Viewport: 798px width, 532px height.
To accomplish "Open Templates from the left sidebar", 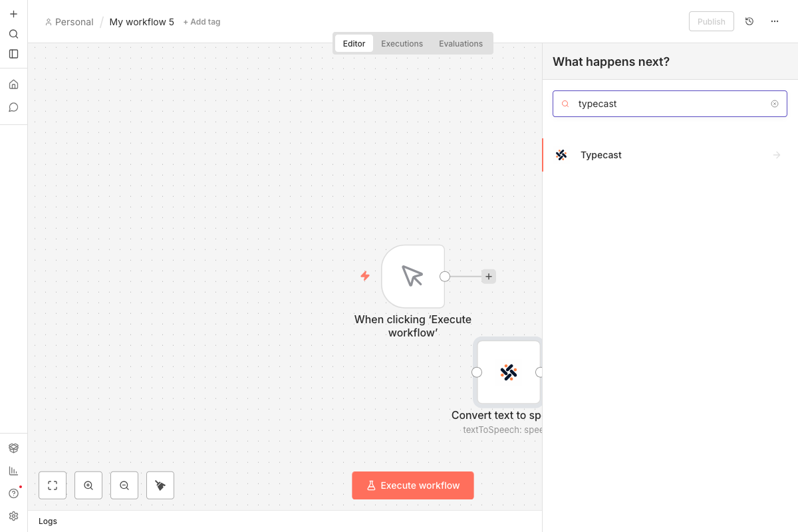I will (13, 448).
